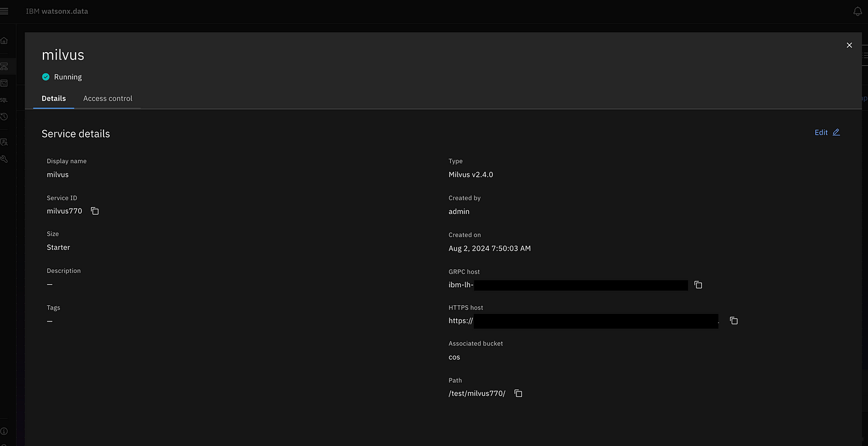Open Data manager in sidebar
This screenshot has height=446, width=868.
tap(4, 83)
